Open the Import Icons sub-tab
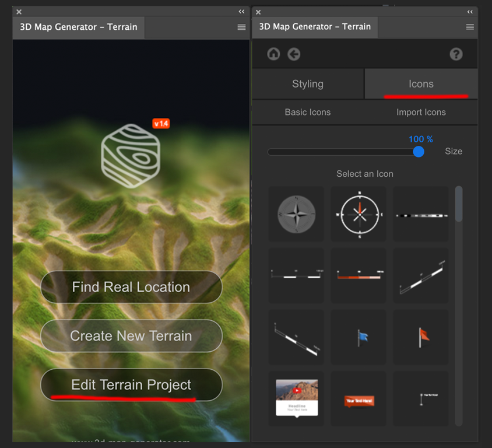 (x=421, y=112)
